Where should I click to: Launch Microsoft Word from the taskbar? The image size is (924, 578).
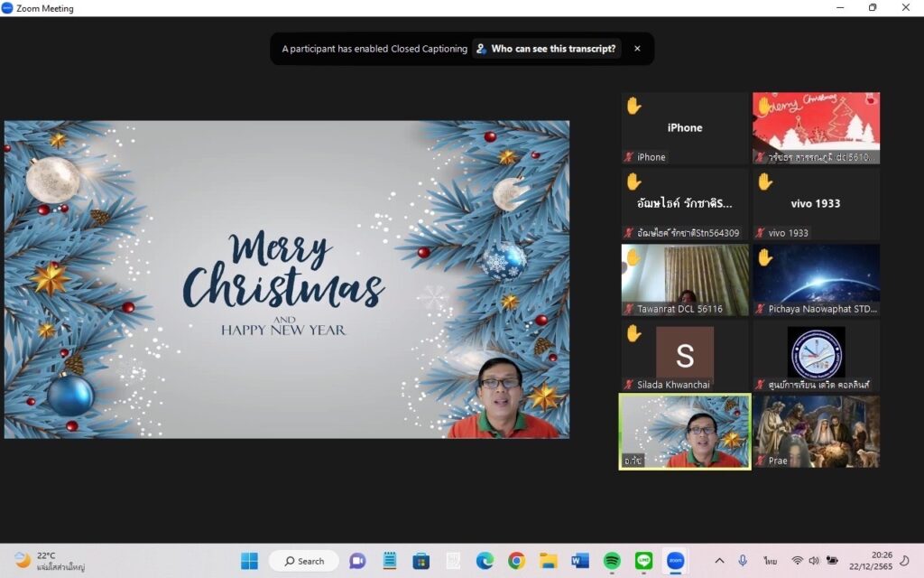580,561
